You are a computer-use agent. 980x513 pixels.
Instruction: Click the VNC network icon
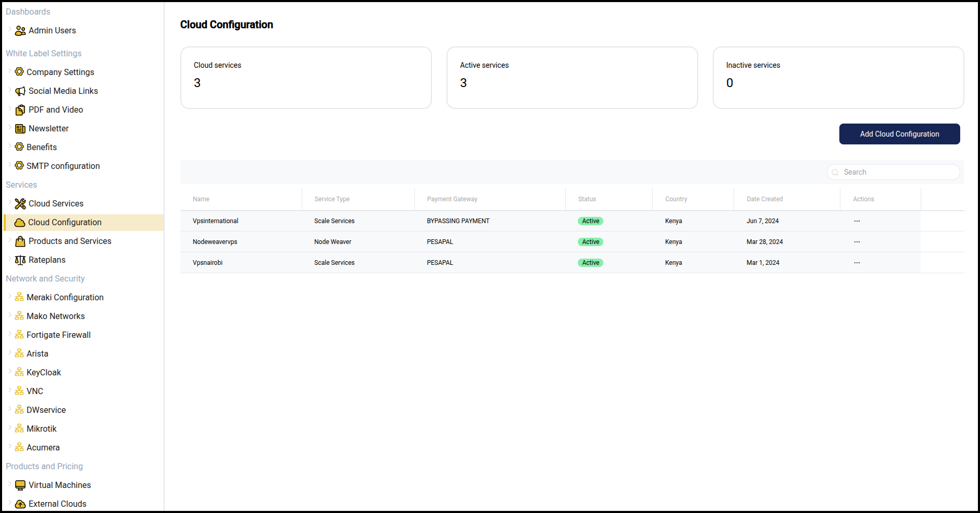19,391
